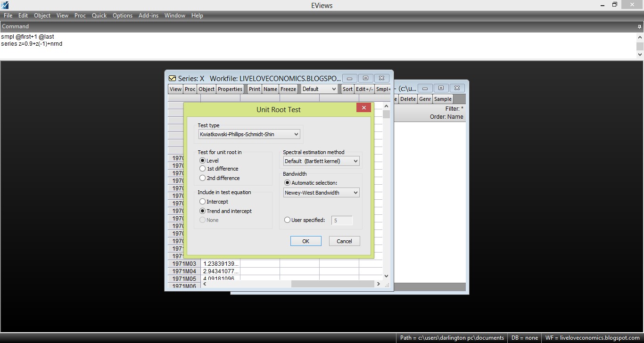Close the workfile window behind
The width and height of the screenshot is (644, 343).
tap(457, 88)
